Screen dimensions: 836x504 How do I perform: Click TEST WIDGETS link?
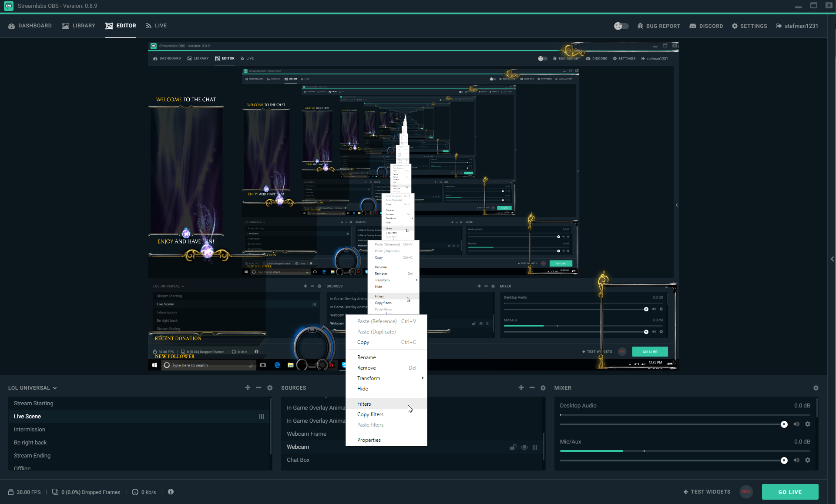(707, 492)
